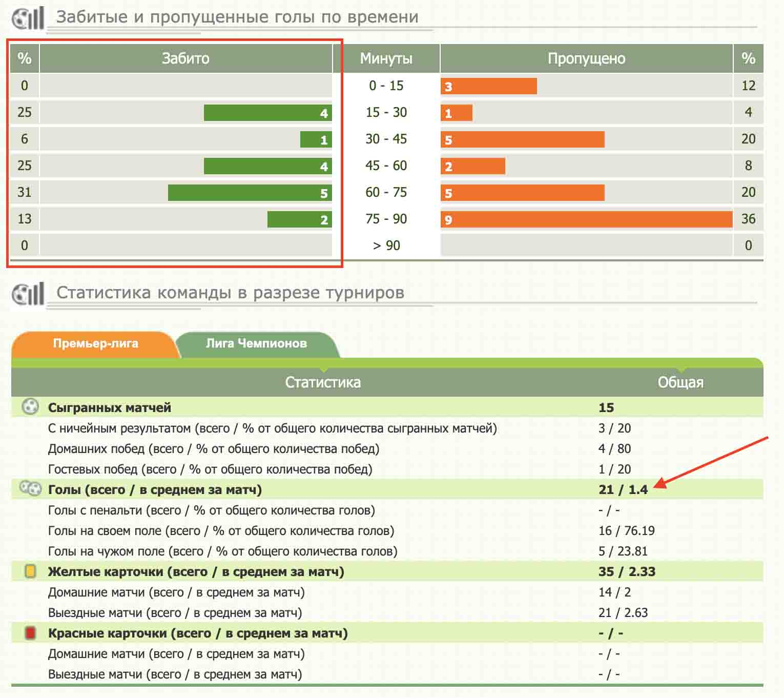Click the 'Желтые карточки' row label

[196, 571]
